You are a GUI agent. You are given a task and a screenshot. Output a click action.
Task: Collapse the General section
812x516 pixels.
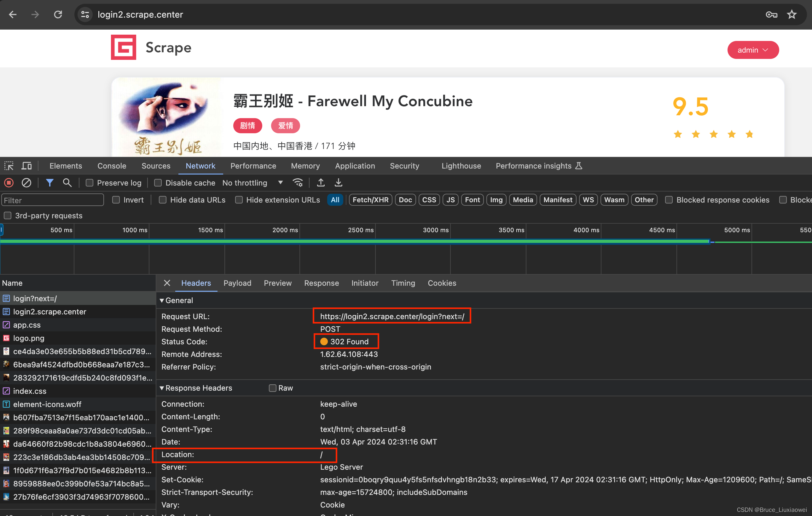click(162, 300)
